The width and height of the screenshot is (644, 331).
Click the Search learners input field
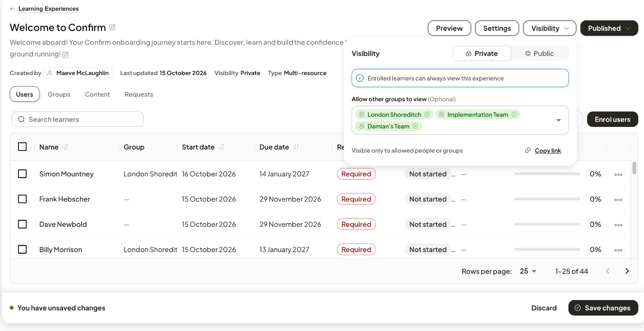pyautogui.click(x=77, y=119)
